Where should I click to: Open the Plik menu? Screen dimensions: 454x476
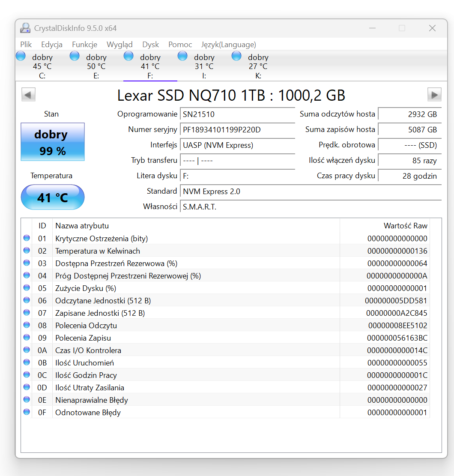pos(26,45)
